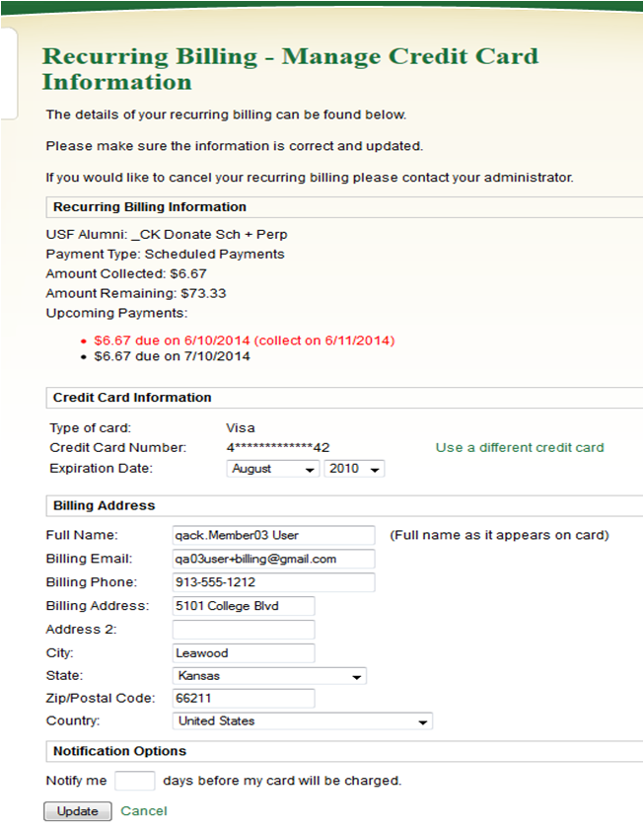Click the 'Credit Card Information' section header
Viewport: 644px width, 833px height.
(x=132, y=398)
